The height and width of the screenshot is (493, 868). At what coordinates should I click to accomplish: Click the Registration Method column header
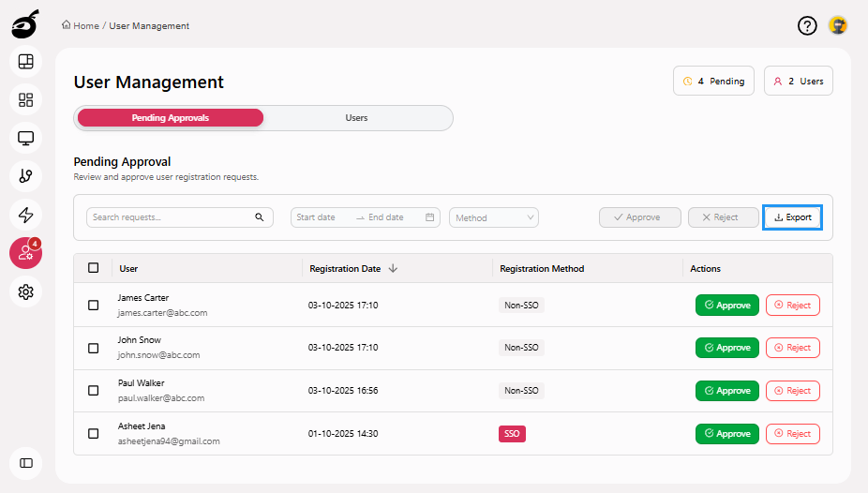click(x=542, y=268)
